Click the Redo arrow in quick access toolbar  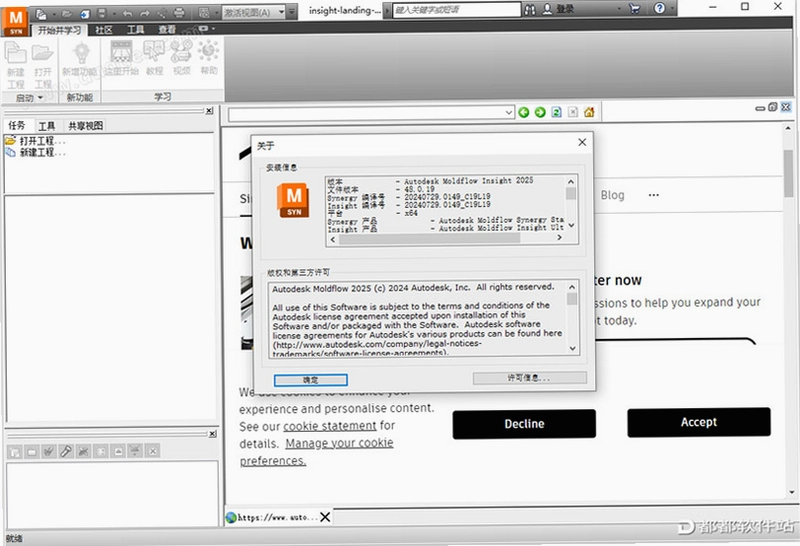(x=145, y=14)
